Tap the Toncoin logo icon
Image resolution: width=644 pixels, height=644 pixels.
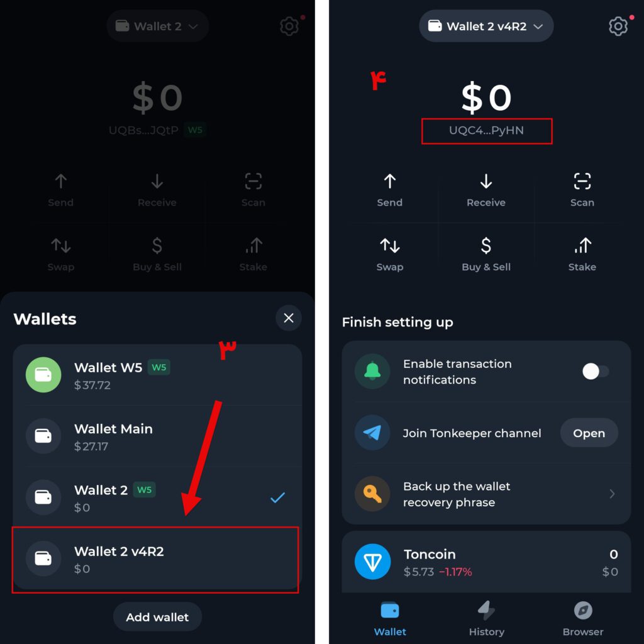click(372, 562)
